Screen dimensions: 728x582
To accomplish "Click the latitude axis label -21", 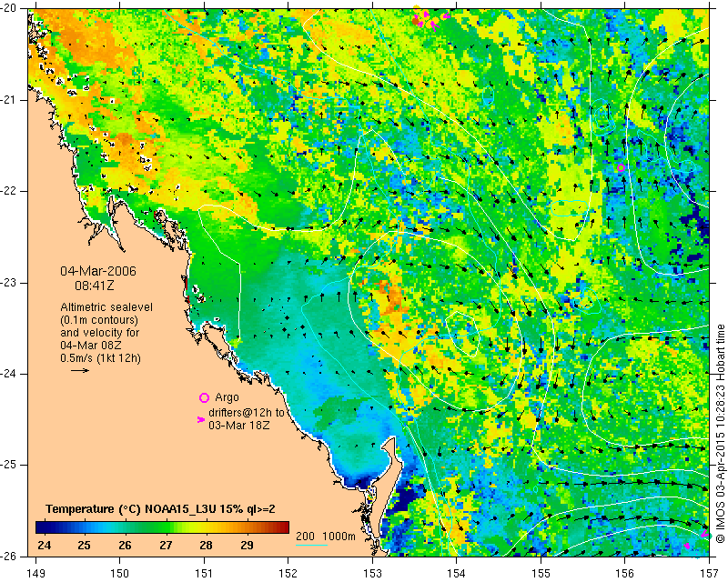I will [x=9, y=100].
